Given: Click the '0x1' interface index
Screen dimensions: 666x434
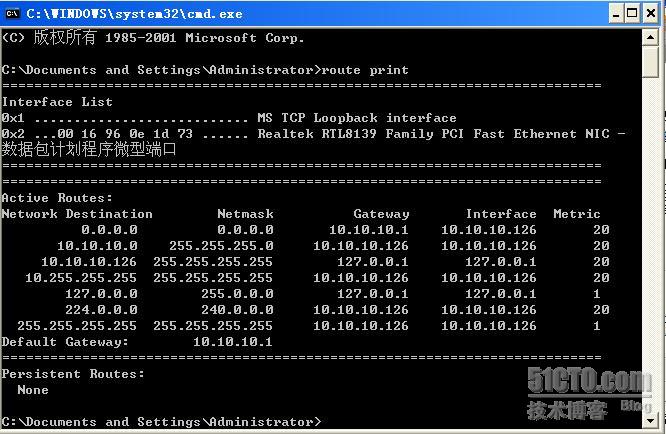Looking at the screenshot, I should [x=13, y=118].
